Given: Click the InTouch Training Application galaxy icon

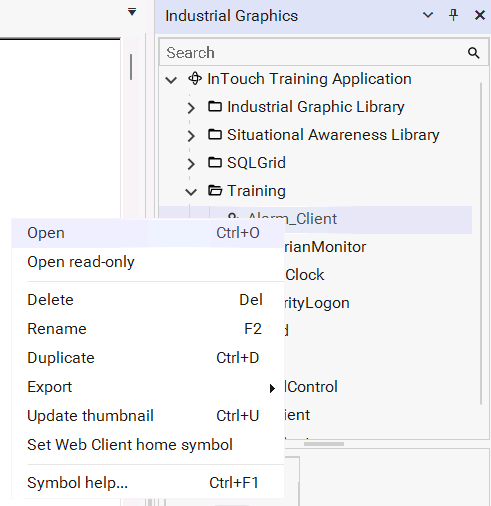Looking at the screenshot, I should pos(195,79).
